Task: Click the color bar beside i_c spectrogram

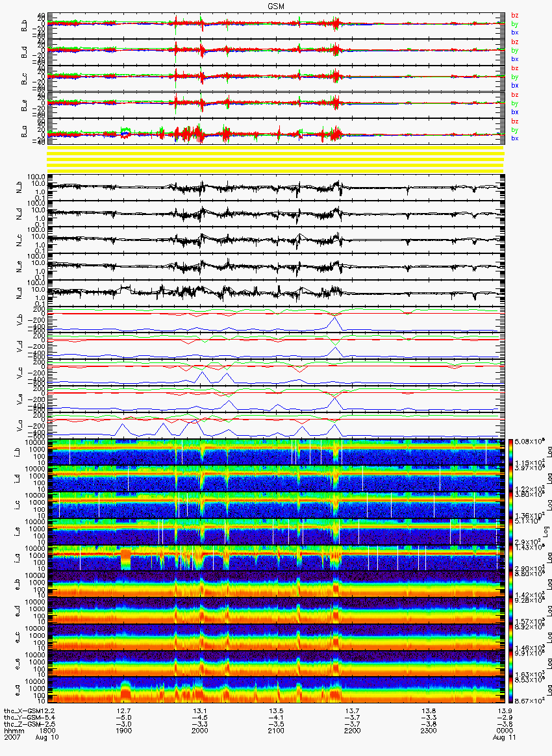Action: click(x=510, y=505)
